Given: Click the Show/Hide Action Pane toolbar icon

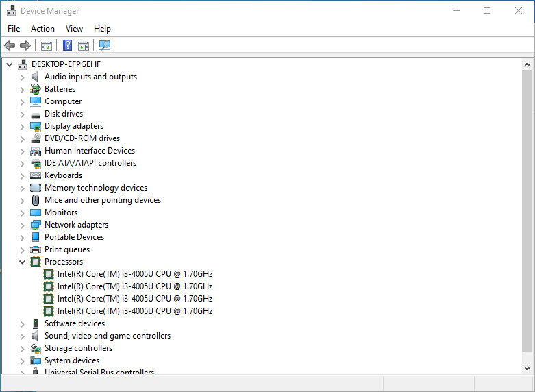Looking at the screenshot, I should pyautogui.click(x=84, y=45).
